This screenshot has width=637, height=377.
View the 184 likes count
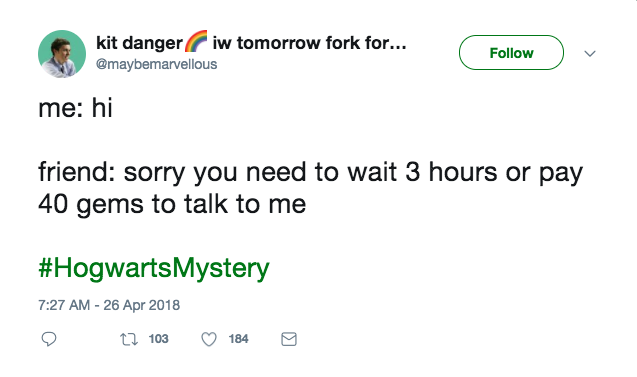coord(238,339)
